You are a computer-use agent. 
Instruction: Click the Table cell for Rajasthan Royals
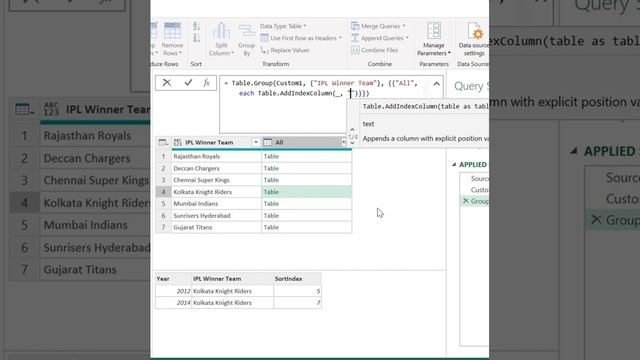[307, 156]
